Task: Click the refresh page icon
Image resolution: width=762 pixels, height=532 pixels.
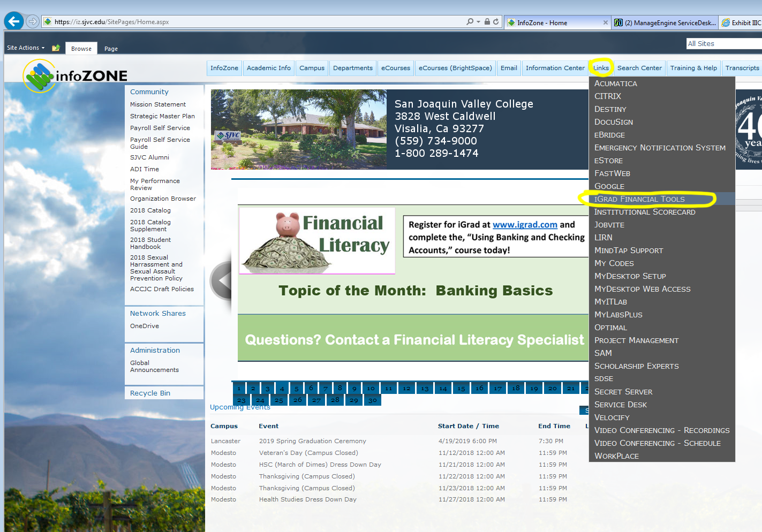Action: (496, 22)
